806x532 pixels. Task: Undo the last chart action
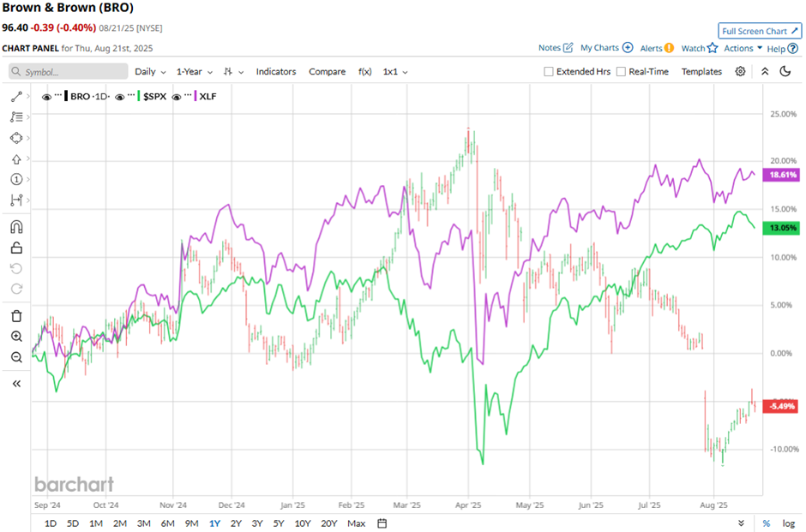tap(16, 268)
